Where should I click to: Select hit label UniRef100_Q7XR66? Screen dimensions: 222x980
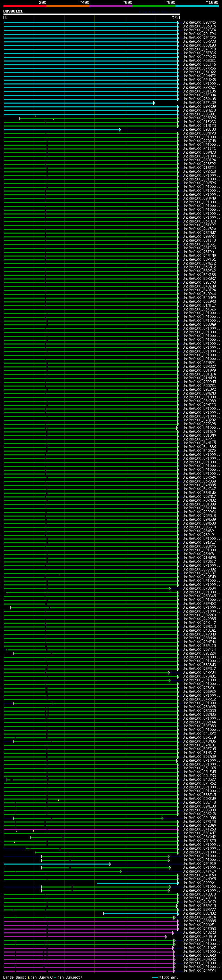point(199,68)
